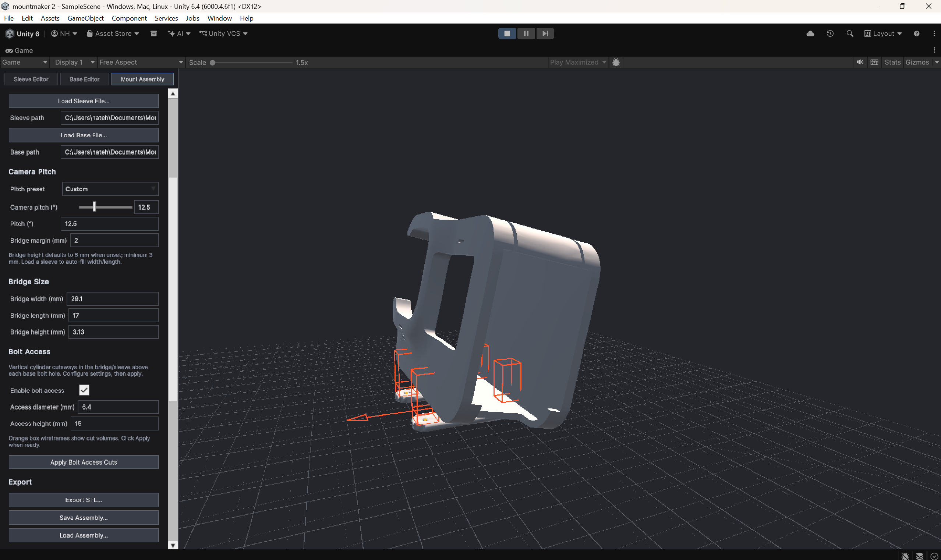Stop play mode with the Play button
The width and height of the screenshot is (941, 560).
click(507, 33)
